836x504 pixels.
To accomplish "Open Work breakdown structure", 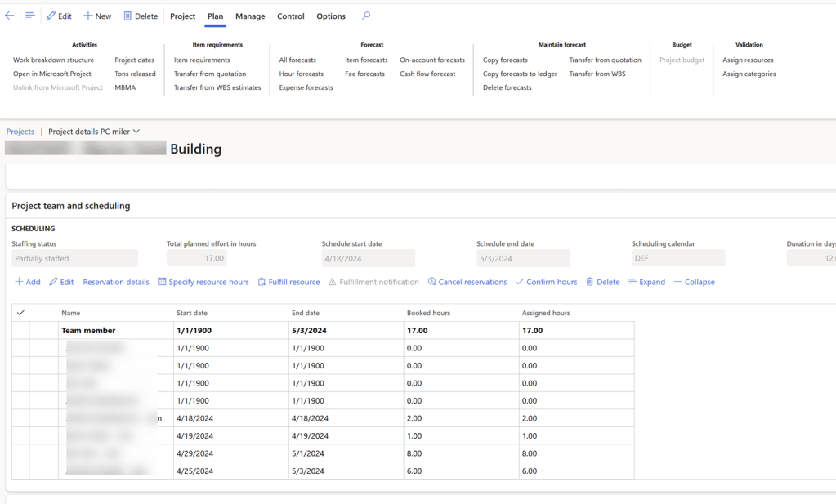I will [53, 60].
